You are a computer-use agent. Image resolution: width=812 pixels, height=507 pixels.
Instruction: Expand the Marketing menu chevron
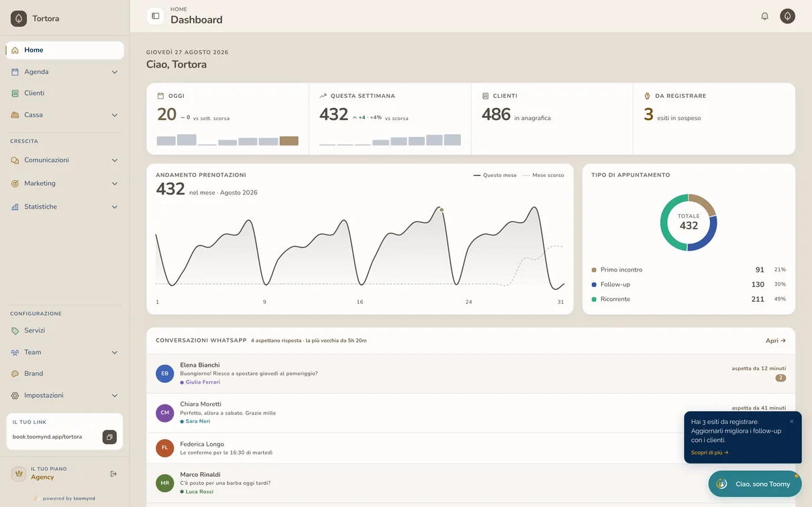tap(115, 184)
